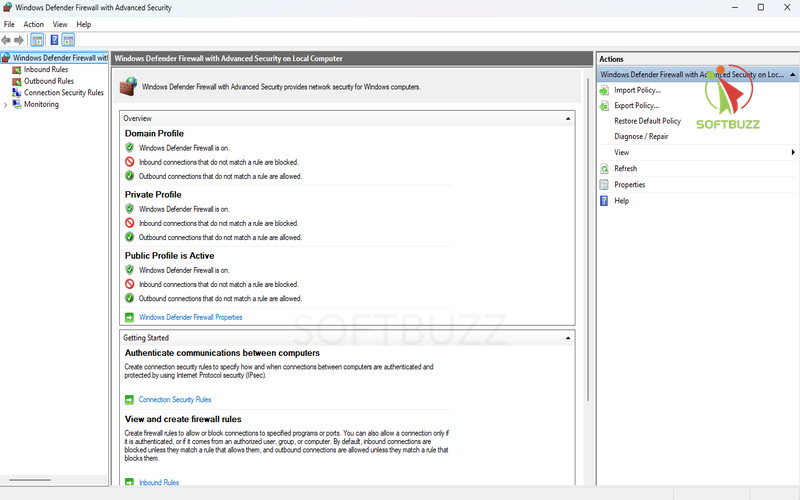Open the Action menu
800x500 pixels.
click(x=34, y=24)
